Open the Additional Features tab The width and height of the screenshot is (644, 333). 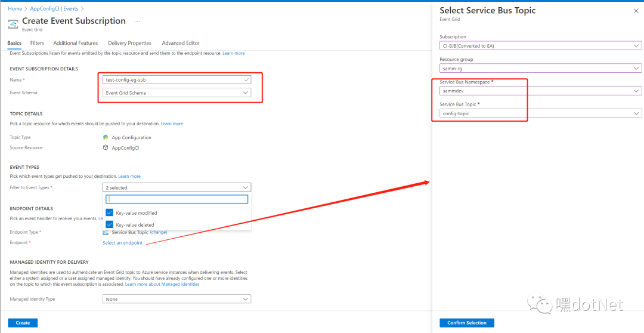coord(76,43)
